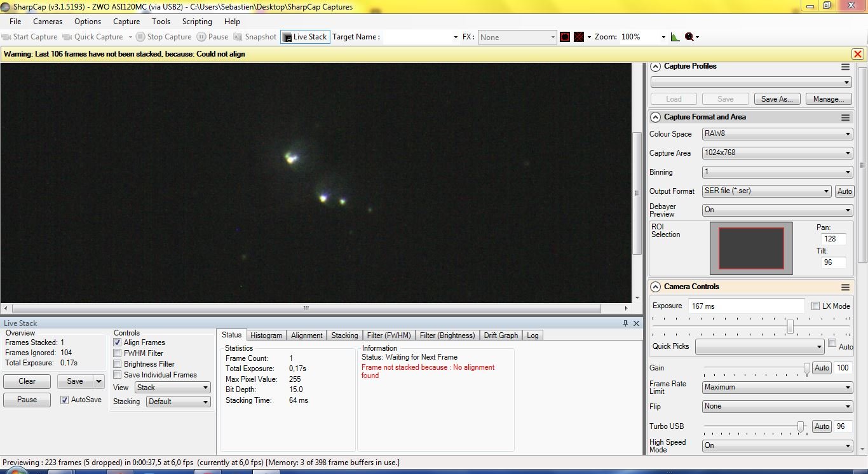Open the Camera Controls panel menu icon
Screen dimensions: 868x474
(x=845, y=287)
